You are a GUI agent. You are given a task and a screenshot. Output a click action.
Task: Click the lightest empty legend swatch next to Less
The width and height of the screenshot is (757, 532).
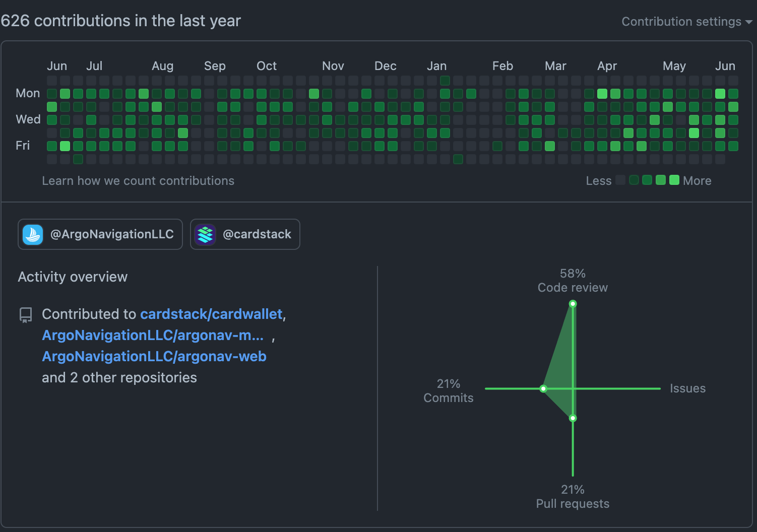tap(621, 180)
